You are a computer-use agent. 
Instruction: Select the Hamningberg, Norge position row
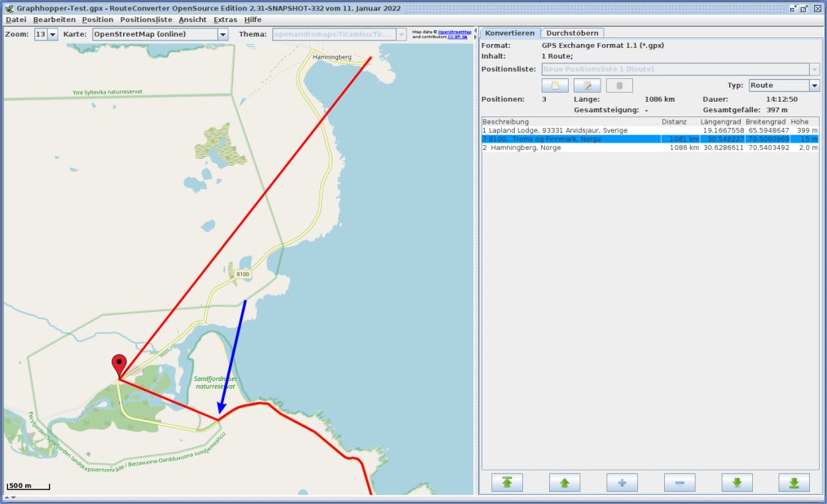pyautogui.click(x=650, y=147)
